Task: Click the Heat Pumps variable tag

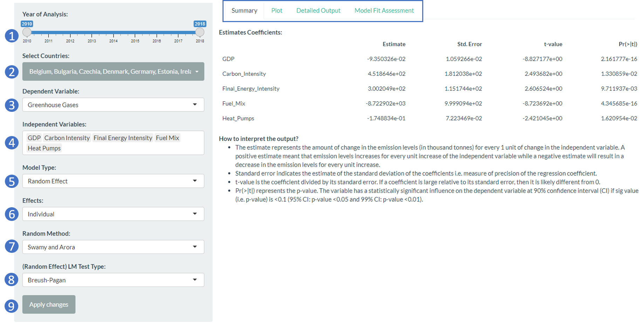Action: 44,148
